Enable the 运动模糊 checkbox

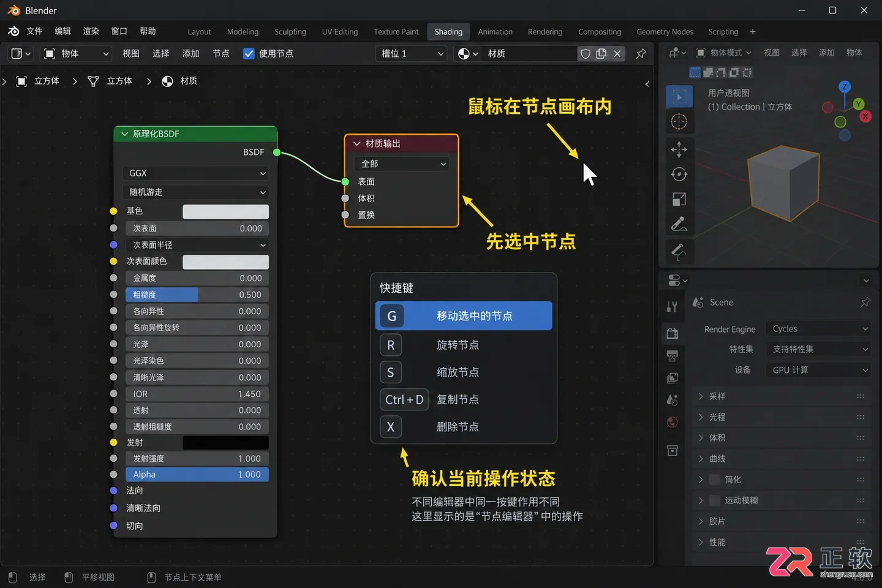click(x=715, y=500)
